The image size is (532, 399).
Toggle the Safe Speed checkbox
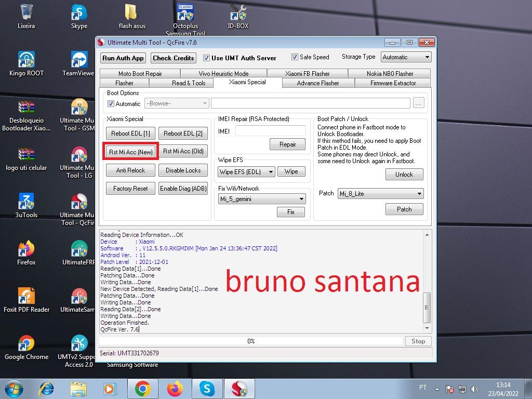(295, 57)
